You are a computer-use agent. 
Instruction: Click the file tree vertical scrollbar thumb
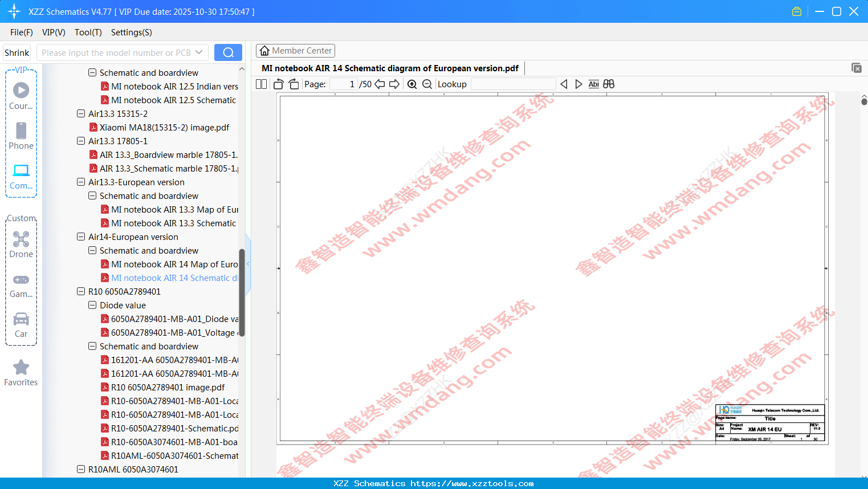pyautogui.click(x=242, y=292)
